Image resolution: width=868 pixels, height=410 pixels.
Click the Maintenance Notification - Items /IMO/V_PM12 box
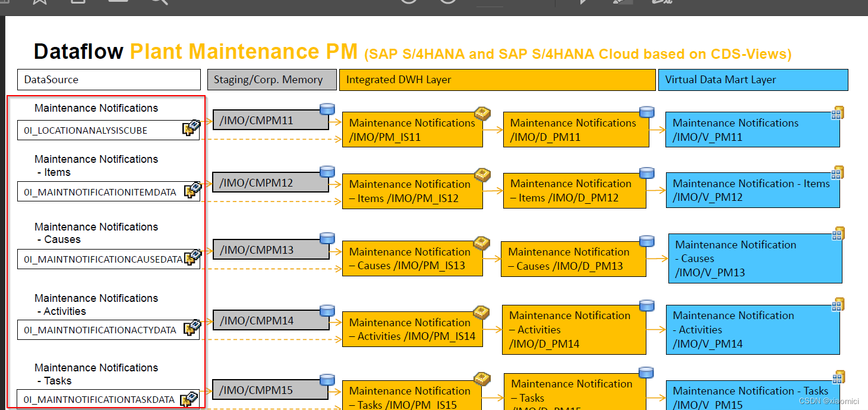(753, 190)
